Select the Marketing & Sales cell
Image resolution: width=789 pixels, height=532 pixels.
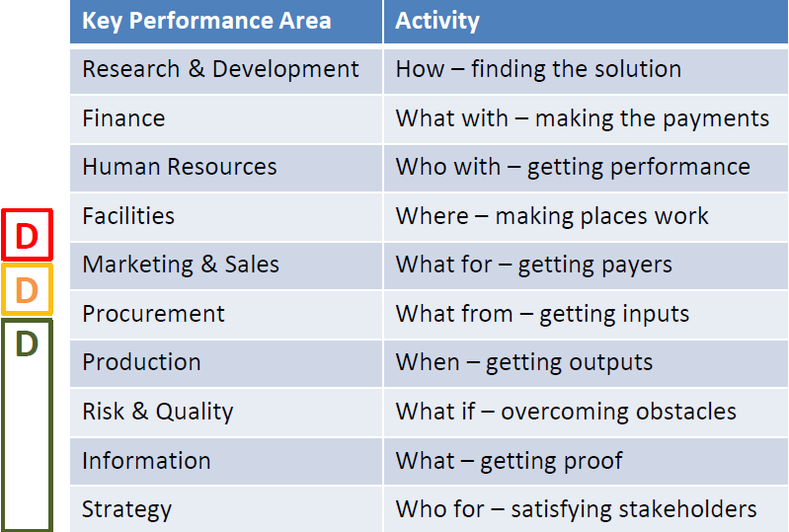point(226,266)
